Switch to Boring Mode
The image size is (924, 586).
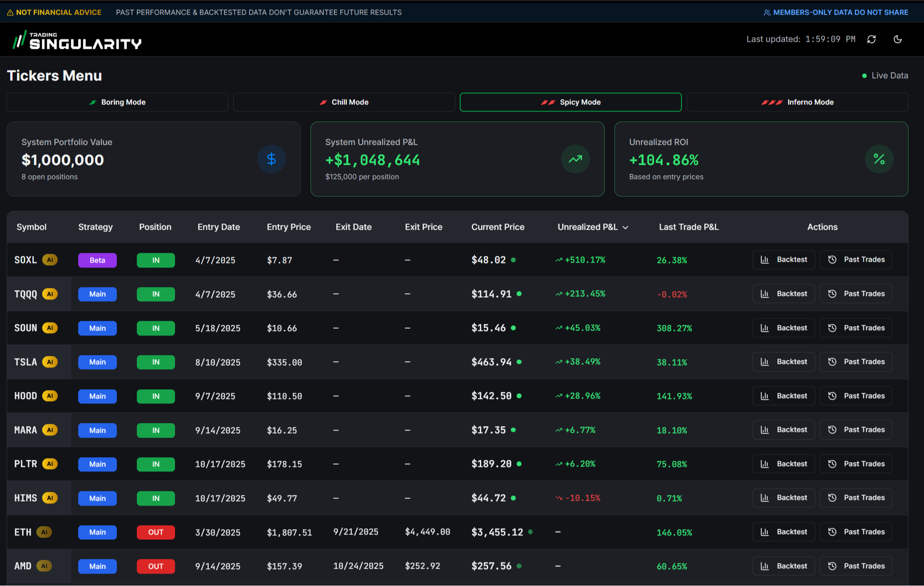pyautogui.click(x=117, y=102)
